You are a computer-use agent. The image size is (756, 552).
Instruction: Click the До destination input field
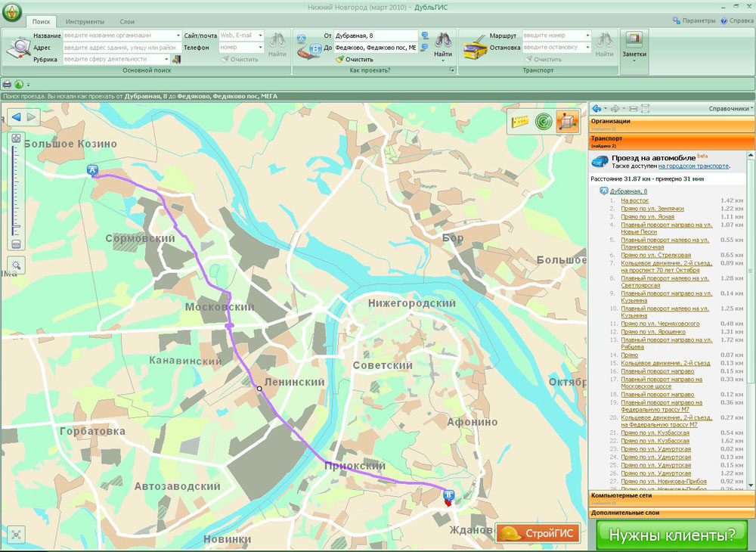(376, 47)
